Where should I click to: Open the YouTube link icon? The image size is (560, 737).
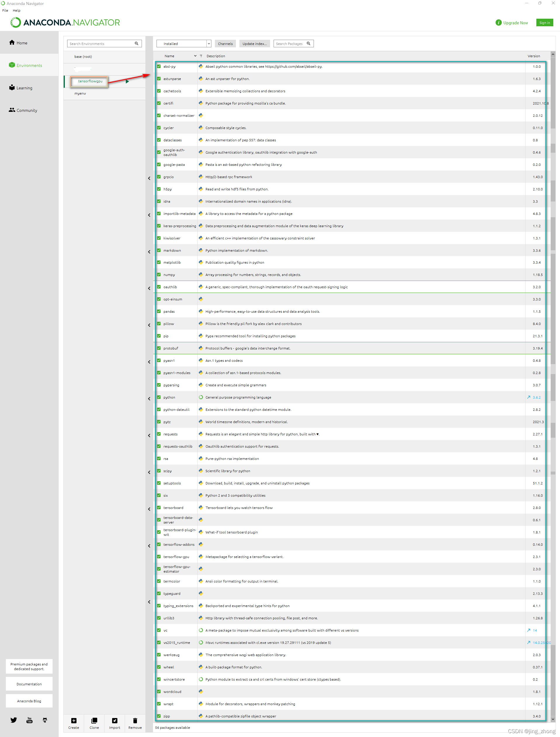tap(29, 720)
